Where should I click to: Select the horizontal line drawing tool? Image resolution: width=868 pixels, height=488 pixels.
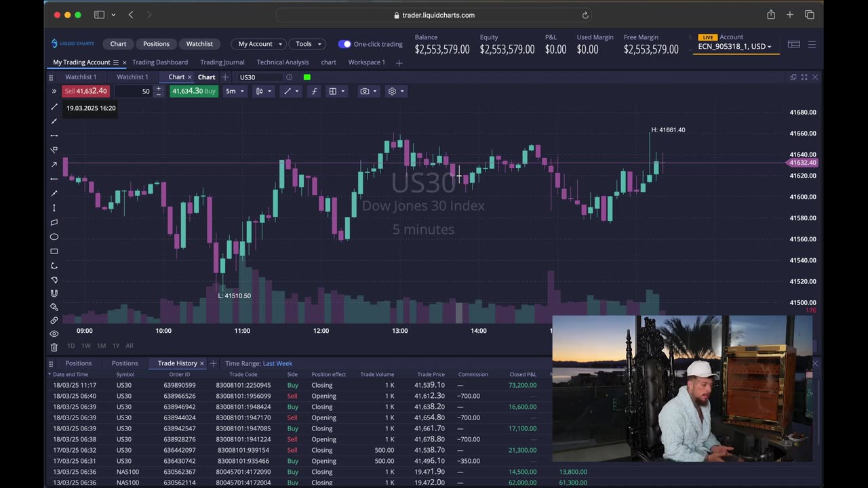(54, 136)
